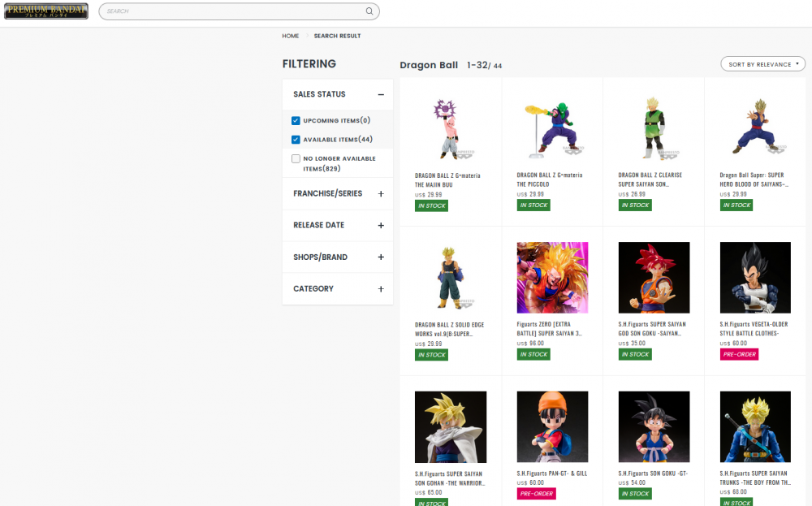812x506 pixels.
Task: Click the Premium Bandai logo
Action: tap(46, 11)
